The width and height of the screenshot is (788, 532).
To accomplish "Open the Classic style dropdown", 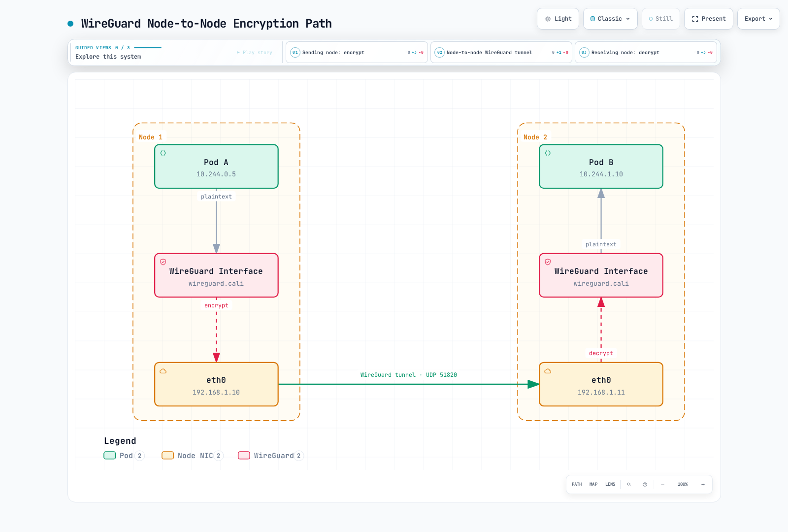I will pyautogui.click(x=610, y=19).
